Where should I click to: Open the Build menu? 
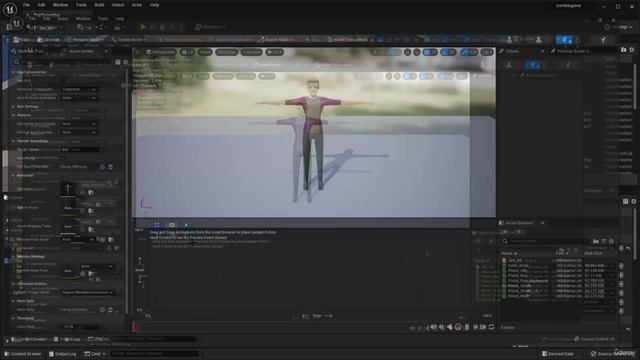(99, 5)
